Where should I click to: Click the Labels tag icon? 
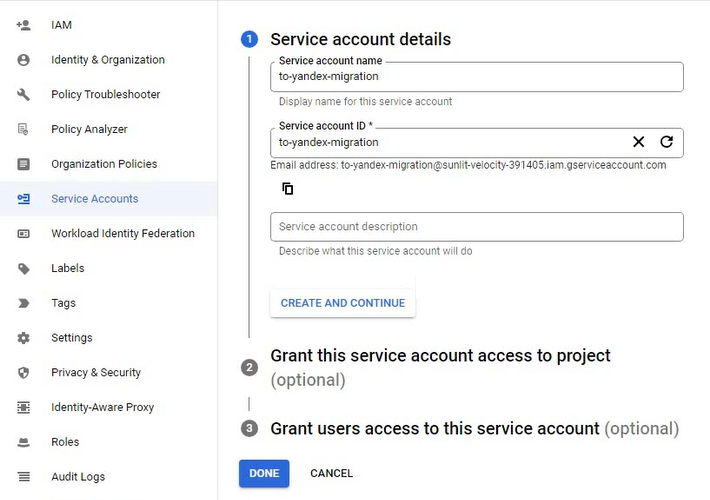tap(24, 269)
